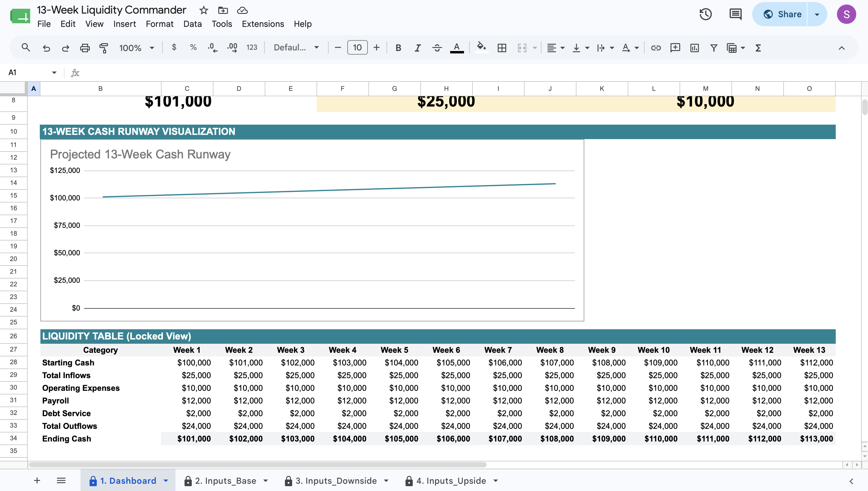Click the font size input box

tap(357, 48)
